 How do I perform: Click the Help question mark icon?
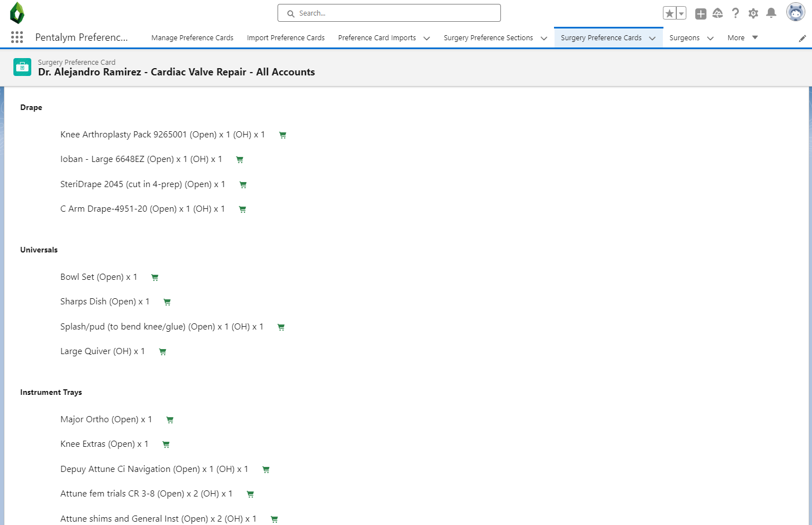[x=735, y=13]
